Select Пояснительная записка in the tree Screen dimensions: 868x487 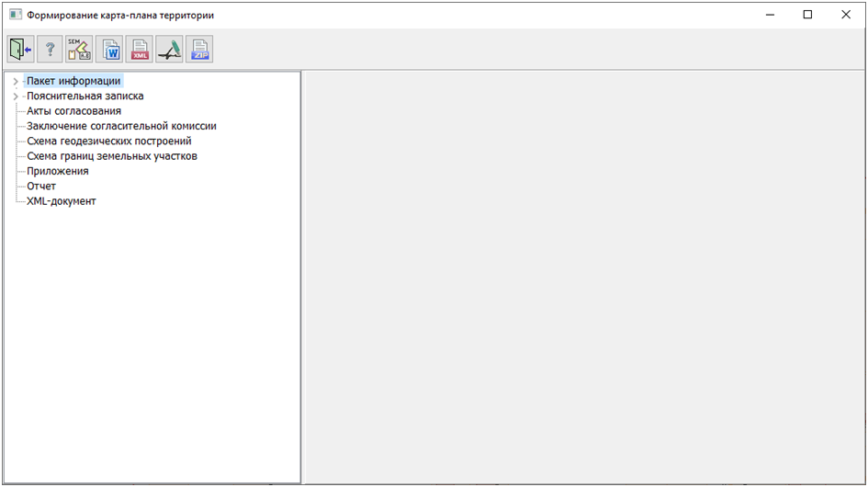(85, 96)
